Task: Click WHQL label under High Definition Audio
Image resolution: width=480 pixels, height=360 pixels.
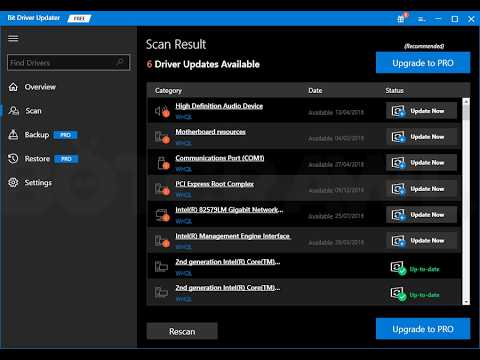Action: point(183,117)
